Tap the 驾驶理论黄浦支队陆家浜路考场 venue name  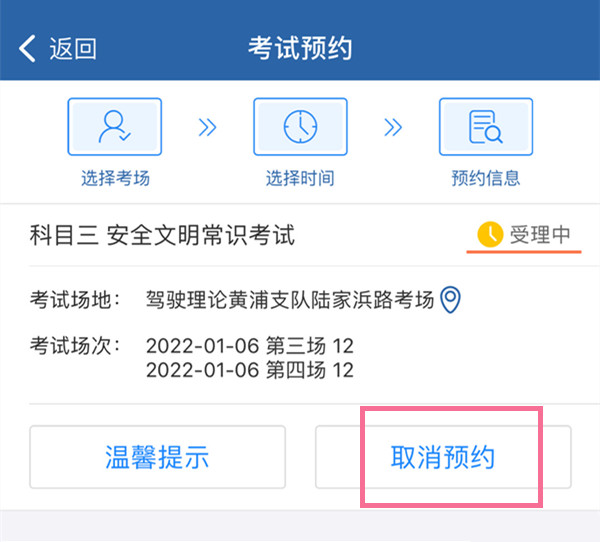(290, 298)
